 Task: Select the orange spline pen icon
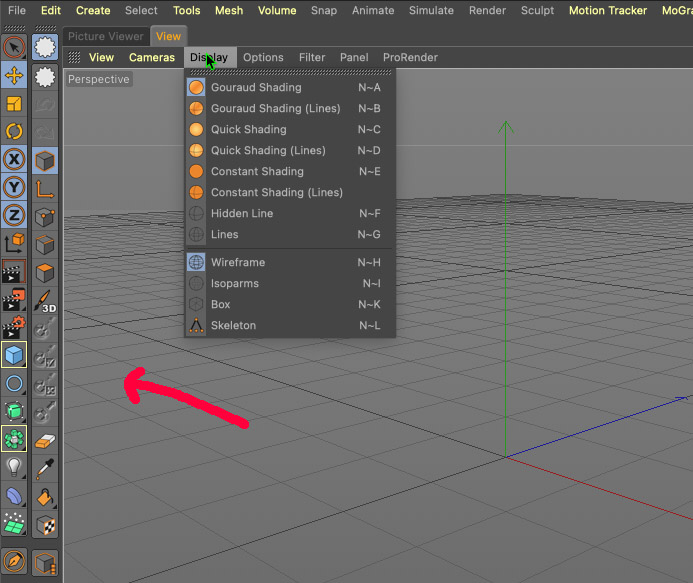click(14, 562)
